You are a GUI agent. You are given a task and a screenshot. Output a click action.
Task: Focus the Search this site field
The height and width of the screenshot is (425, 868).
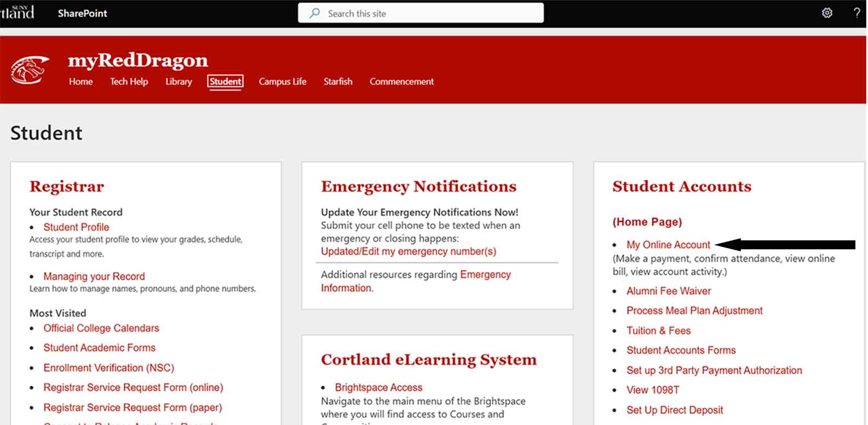click(421, 13)
